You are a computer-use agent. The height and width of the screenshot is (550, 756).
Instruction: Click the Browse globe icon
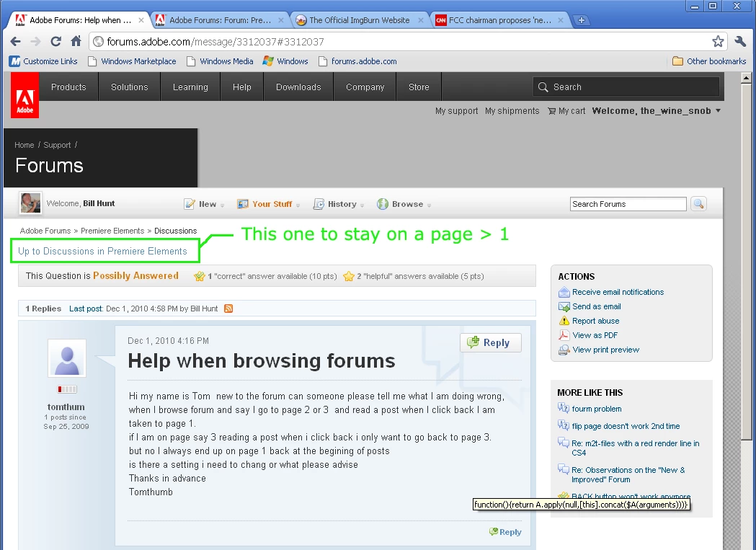[x=383, y=204]
